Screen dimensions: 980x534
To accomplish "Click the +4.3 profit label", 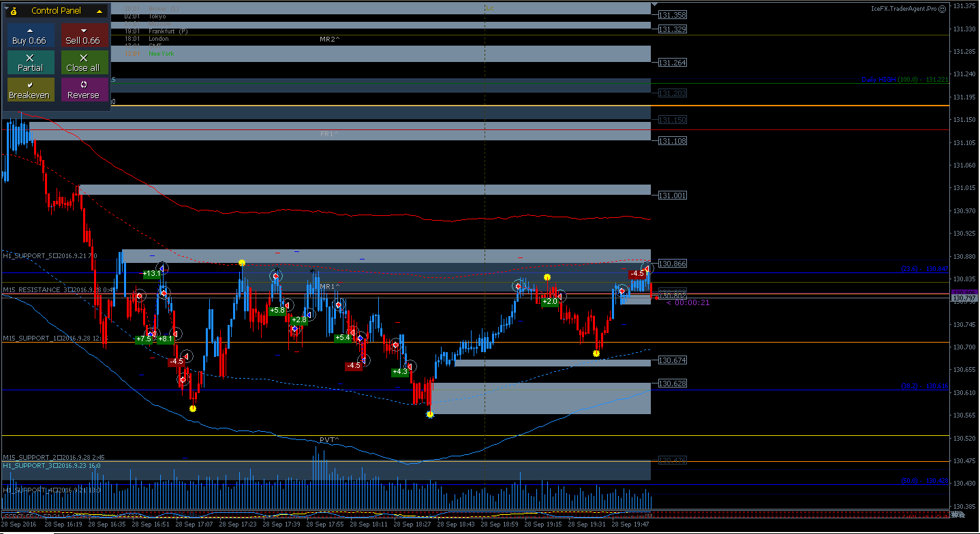I will pos(400,372).
